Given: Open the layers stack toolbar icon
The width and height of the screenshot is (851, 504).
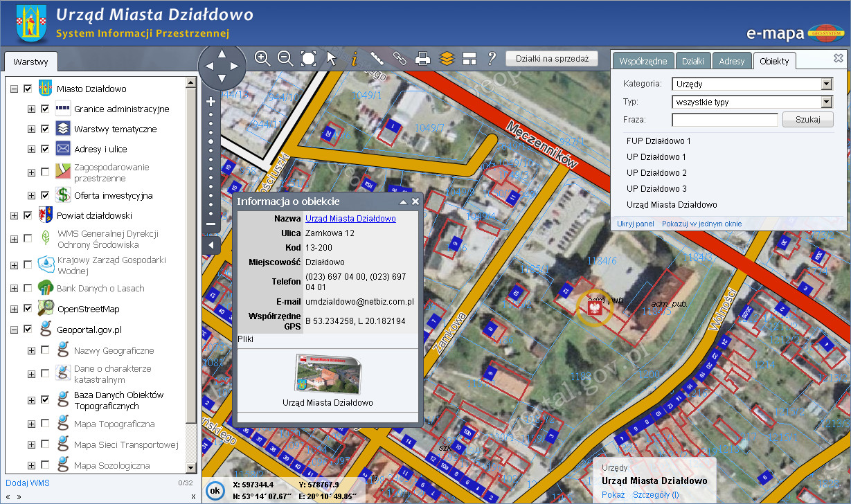Looking at the screenshot, I should click(x=447, y=59).
